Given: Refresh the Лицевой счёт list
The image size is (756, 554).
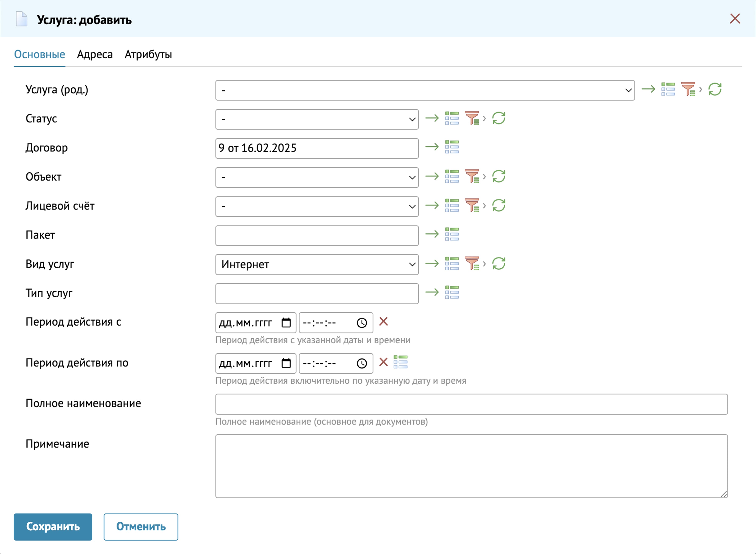Looking at the screenshot, I should (499, 205).
